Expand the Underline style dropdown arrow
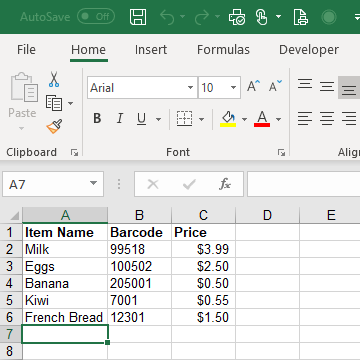This screenshot has width=360, height=360. pyautogui.click(x=159, y=119)
